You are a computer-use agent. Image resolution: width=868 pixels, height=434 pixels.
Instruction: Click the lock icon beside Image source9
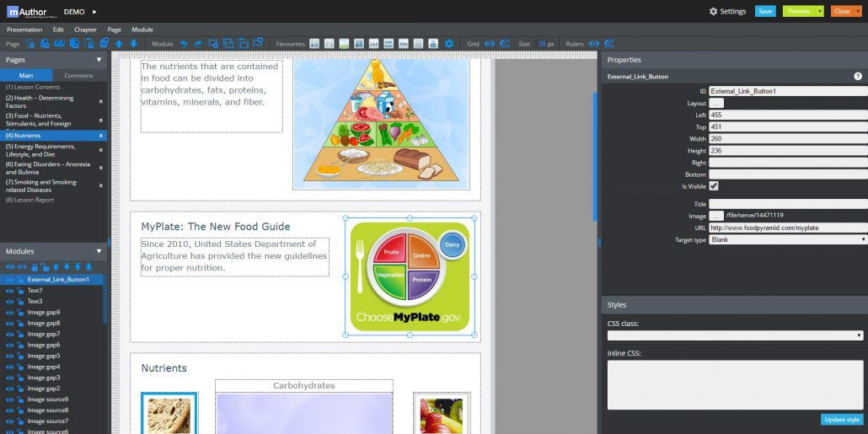(20, 399)
